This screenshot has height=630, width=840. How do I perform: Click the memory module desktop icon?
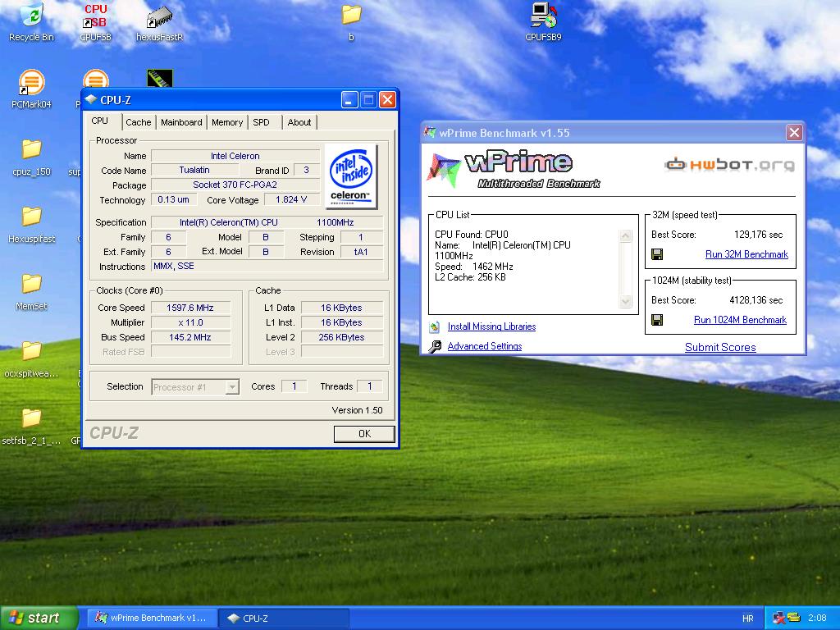tap(160, 78)
